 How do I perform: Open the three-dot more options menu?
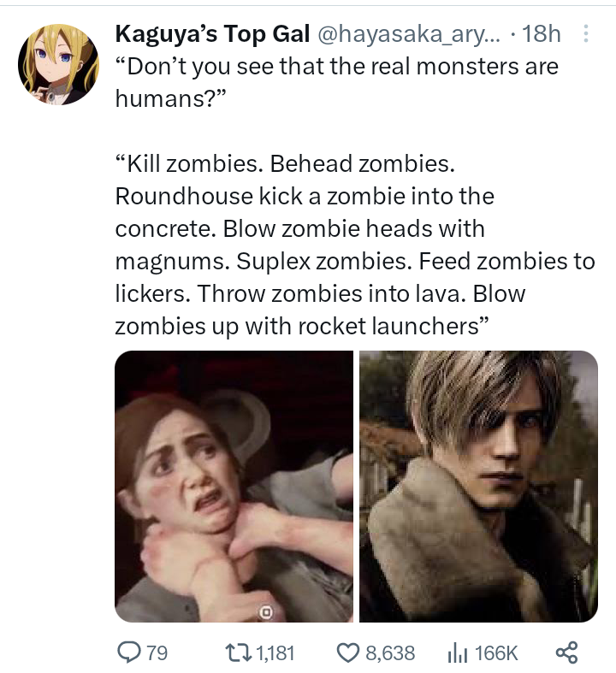tap(586, 34)
